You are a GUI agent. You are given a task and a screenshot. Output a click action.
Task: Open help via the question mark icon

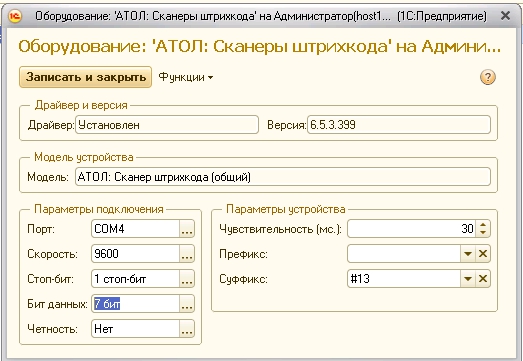click(488, 77)
